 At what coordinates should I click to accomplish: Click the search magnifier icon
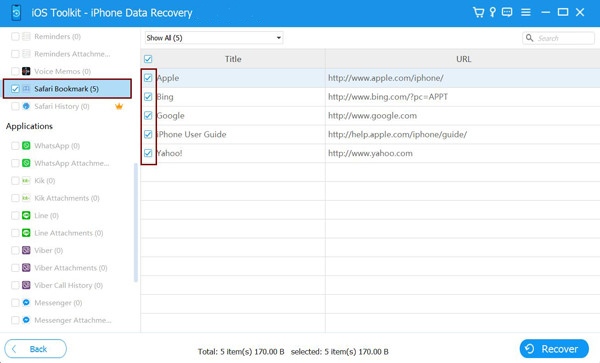[530, 38]
